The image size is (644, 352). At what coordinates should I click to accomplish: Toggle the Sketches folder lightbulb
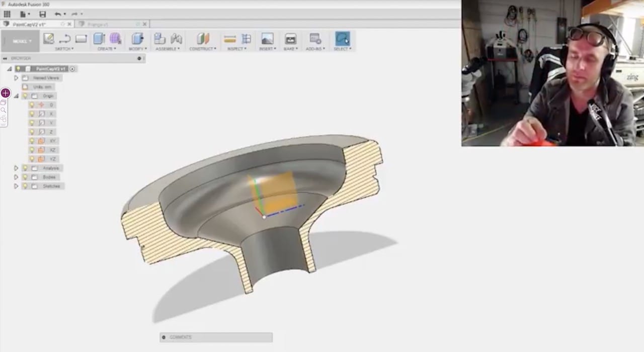tap(25, 186)
